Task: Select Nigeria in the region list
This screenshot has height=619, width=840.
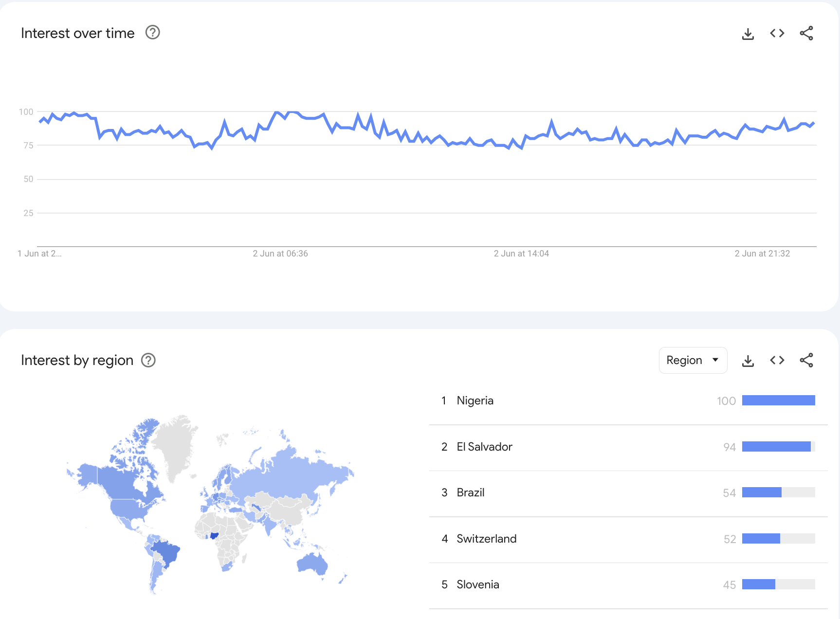Action: 475,401
